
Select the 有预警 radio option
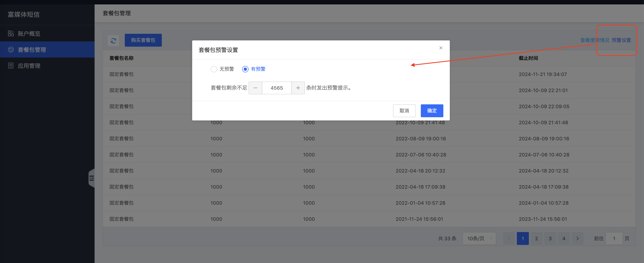pyautogui.click(x=254, y=69)
